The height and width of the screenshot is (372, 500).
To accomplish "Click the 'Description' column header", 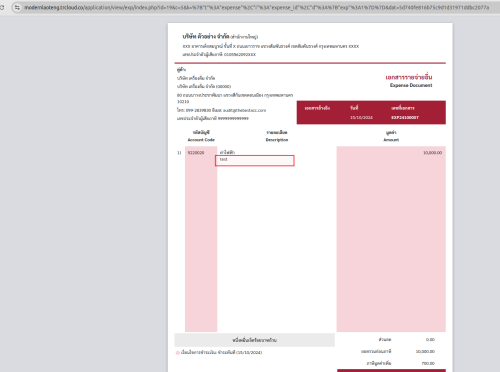I will pyautogui.click(x=277, y=140).
